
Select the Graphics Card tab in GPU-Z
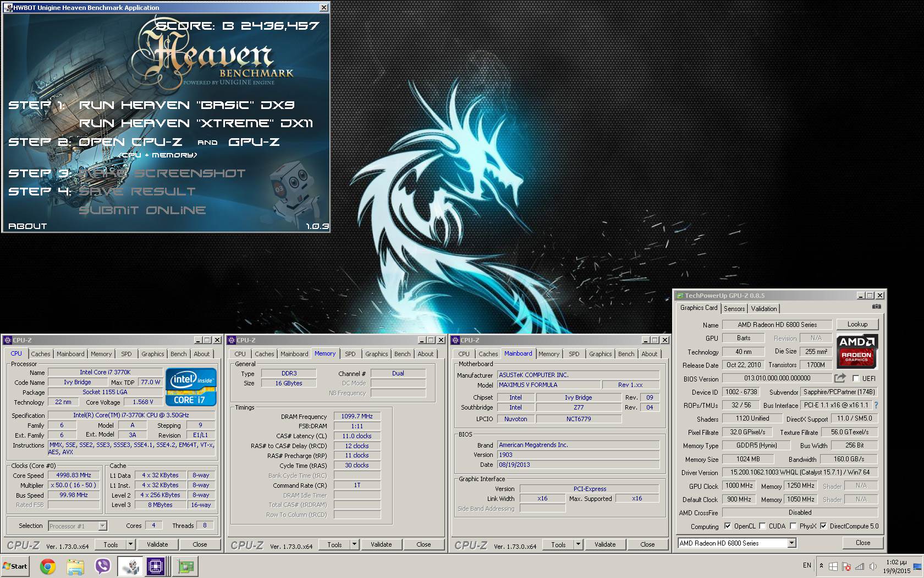point(698,308)
